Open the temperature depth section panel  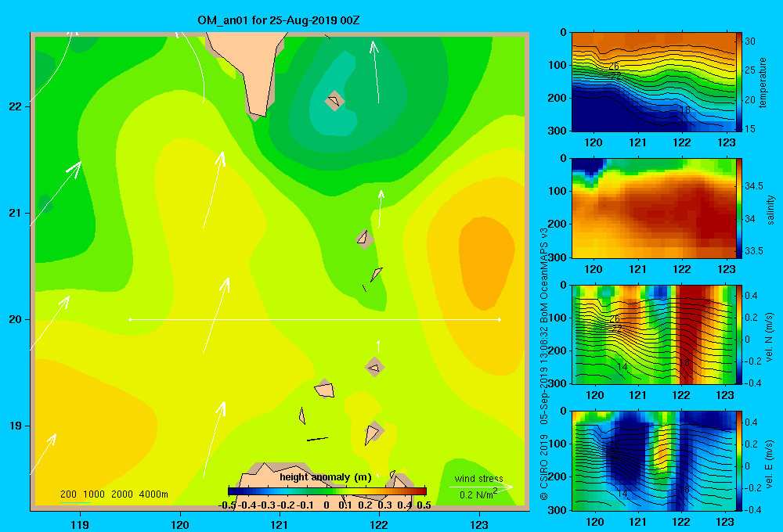653,82
